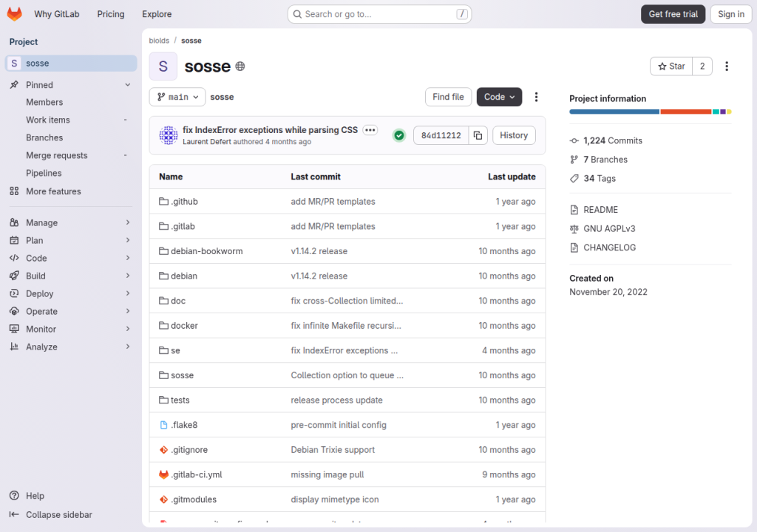Click Get free trial button
The height and width of the screenshot is (532, 757).
[x=673, y=15]
